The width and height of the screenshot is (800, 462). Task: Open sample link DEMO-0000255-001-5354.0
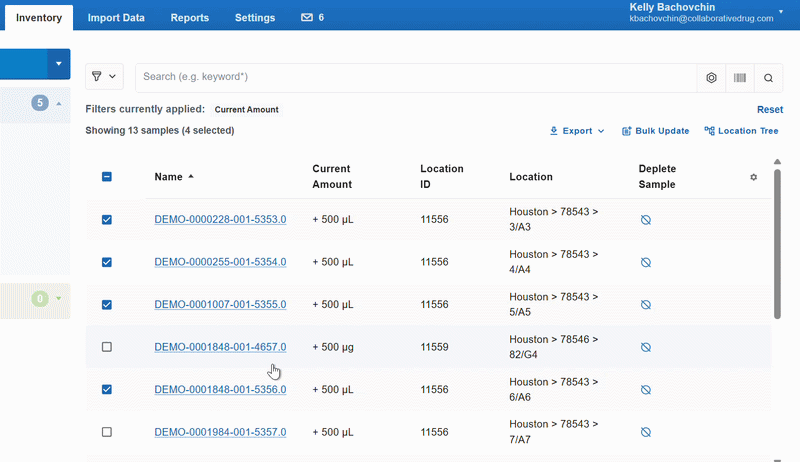tap(220, 262)
